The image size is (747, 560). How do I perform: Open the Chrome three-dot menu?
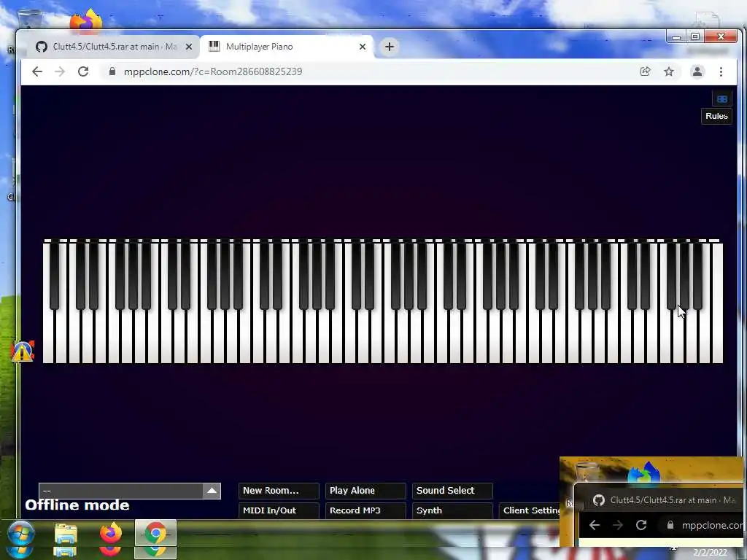point(721,71)
